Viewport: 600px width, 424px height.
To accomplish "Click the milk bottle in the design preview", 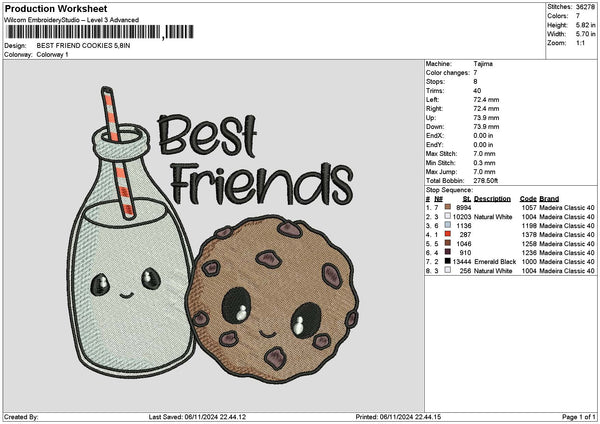I will 130,253.
